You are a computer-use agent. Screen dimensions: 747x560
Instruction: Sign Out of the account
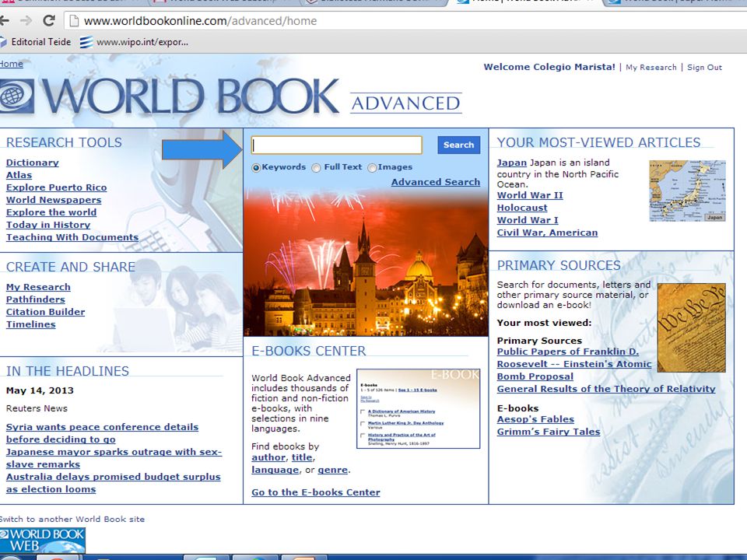point(705,67)
